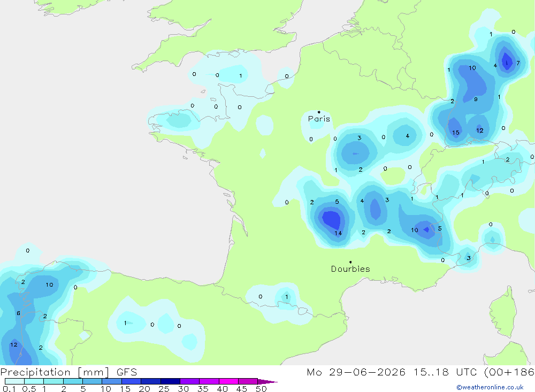
Task: Pick the 2–5 mm legend color swatch
Action: (x=73, y=381)
